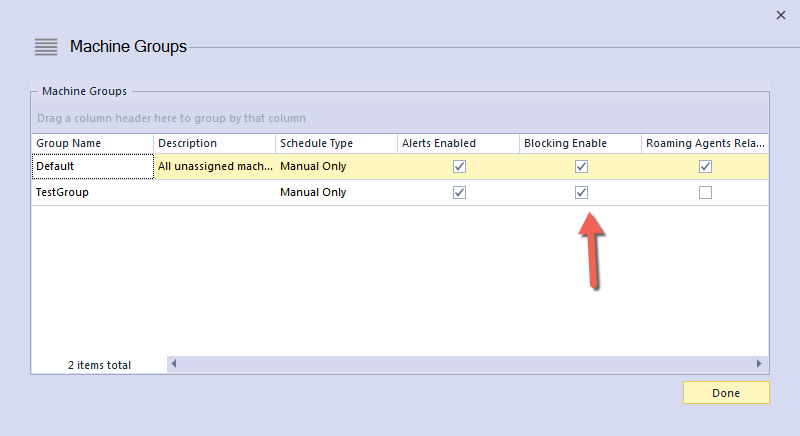The image size is (800, 436).
Task: Toggle Roaming Agents checkbox for Default group
Action: coord(705,166)
